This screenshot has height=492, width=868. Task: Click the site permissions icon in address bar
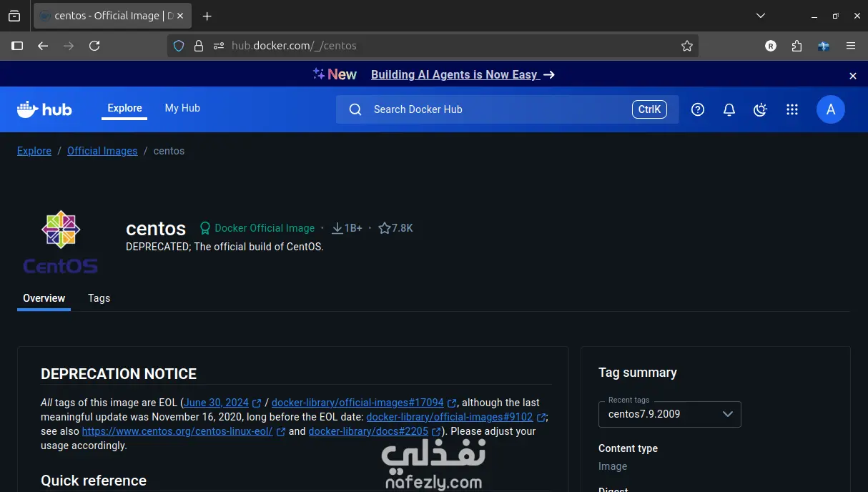219,46
